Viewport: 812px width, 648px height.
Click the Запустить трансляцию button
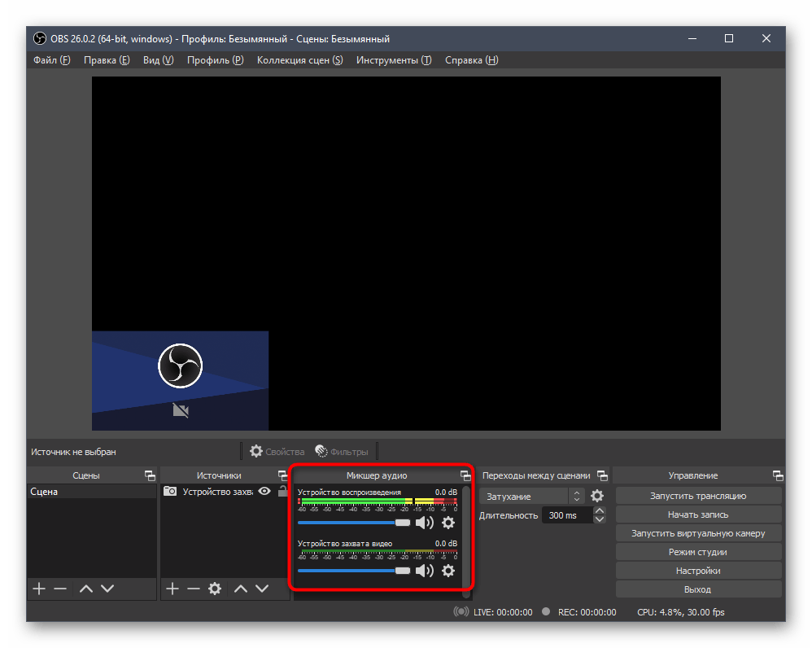697,496
